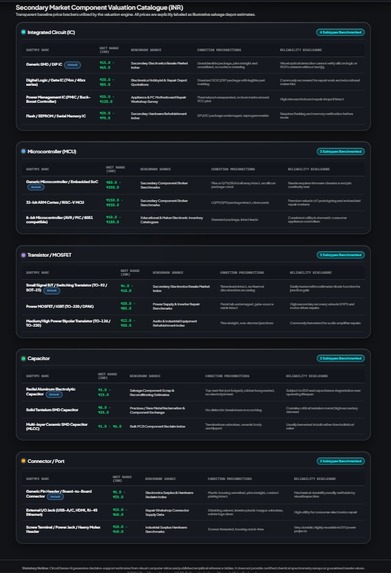
Task: Click Educational & Maker Electronic Inventory Catalogues source
Action: coord(172,220)
